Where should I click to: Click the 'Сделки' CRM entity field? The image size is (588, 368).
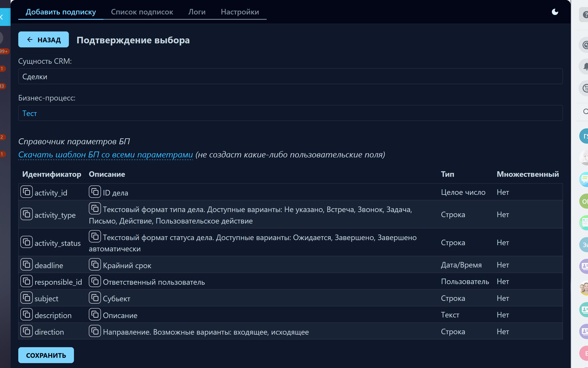pos(290,76)
